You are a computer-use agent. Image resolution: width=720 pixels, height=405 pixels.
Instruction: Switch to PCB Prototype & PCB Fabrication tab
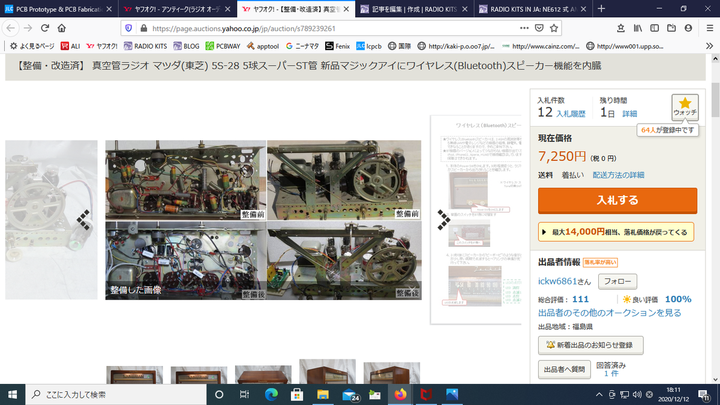58,8
